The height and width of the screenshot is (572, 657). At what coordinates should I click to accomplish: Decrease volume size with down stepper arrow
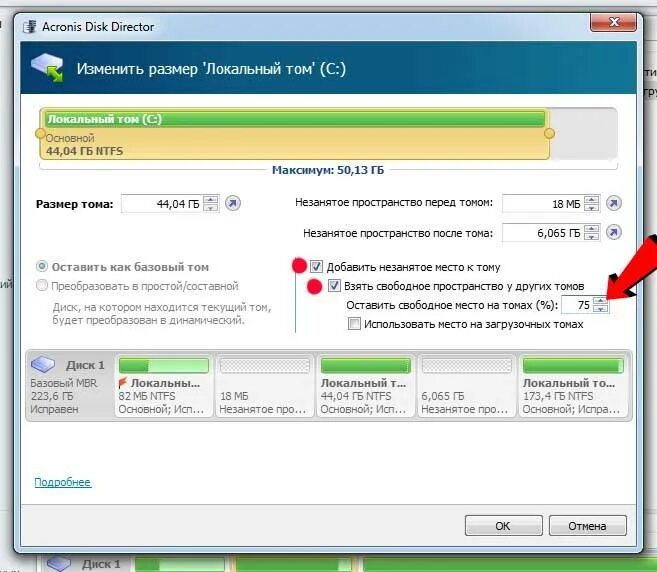coord(211,208)
